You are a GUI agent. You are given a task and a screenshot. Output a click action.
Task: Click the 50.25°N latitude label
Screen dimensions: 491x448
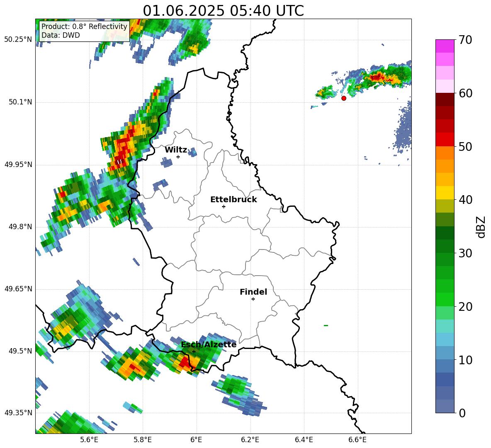click(x=18, y=40)
